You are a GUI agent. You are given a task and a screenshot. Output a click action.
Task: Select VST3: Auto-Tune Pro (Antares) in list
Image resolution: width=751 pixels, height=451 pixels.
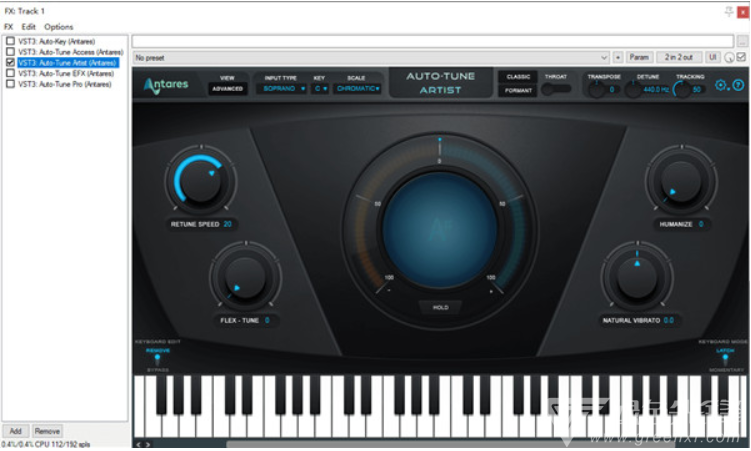[x=65, y=84]
